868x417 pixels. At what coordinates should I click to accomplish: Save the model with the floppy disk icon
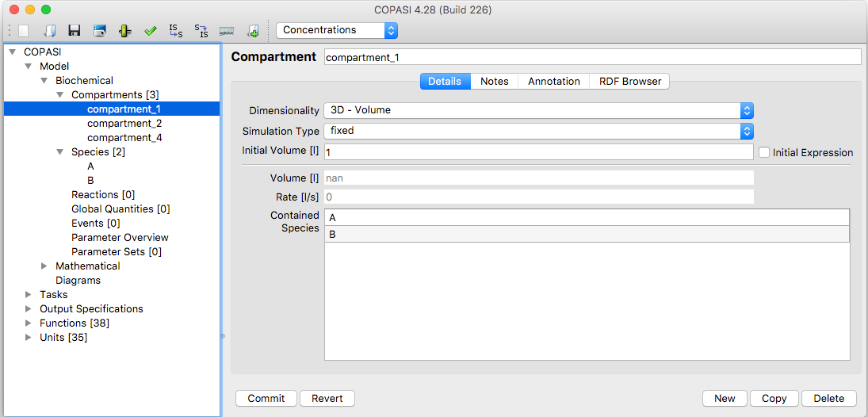[x=75, y=30]
